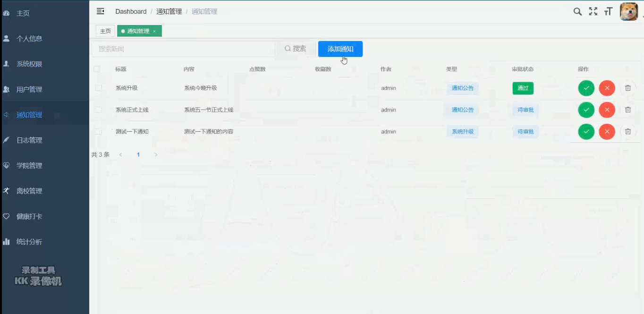The height and width of the screenshot is (314, 644).
Task: Approve 系统正式上线 with the green check
Action: point(586,110)
